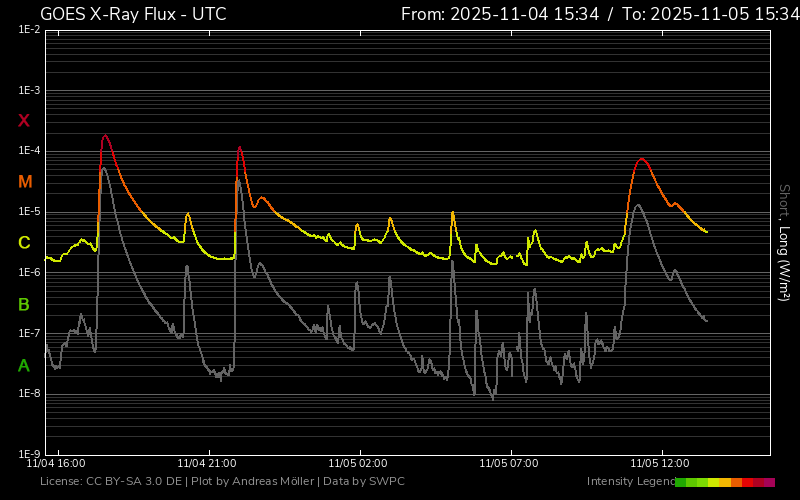800x500 pixels.
Task: Click the Intensity Legend color bar
Action: point(724,482)
